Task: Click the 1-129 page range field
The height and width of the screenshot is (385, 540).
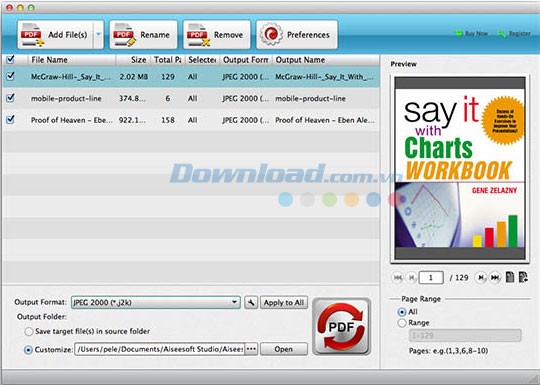Action: (x=465, y=335)
